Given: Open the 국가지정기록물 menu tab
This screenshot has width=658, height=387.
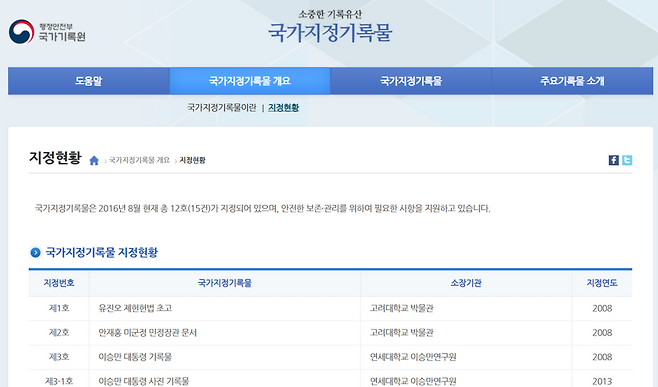Looking at the screenshot, I should [411, 81].
